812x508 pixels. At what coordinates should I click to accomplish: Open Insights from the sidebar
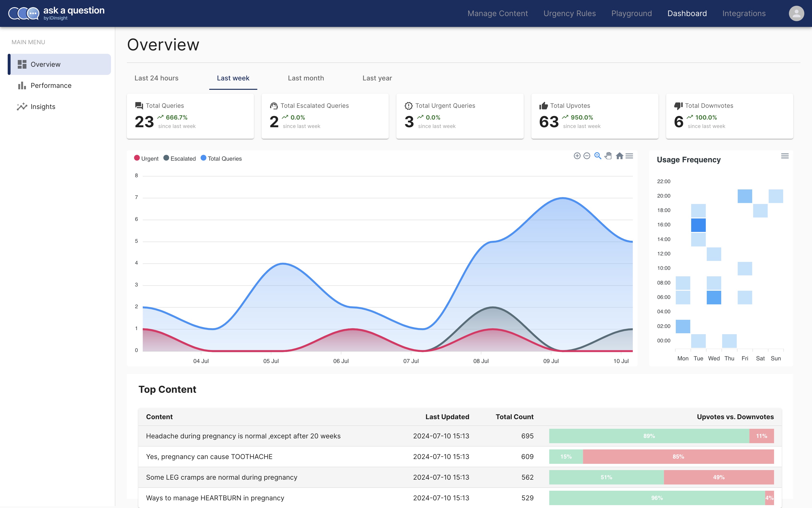43,107
